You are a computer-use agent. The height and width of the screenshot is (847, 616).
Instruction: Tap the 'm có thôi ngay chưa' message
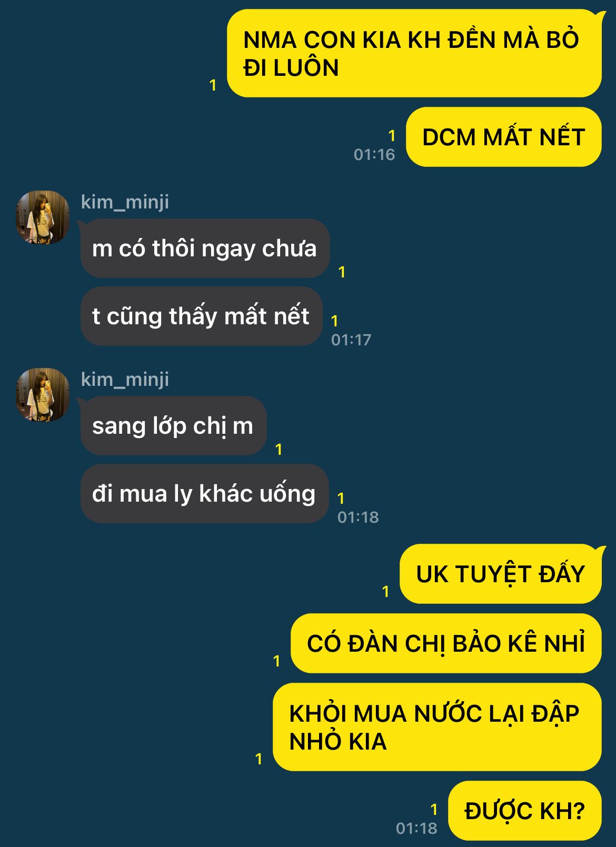(205, 248)
